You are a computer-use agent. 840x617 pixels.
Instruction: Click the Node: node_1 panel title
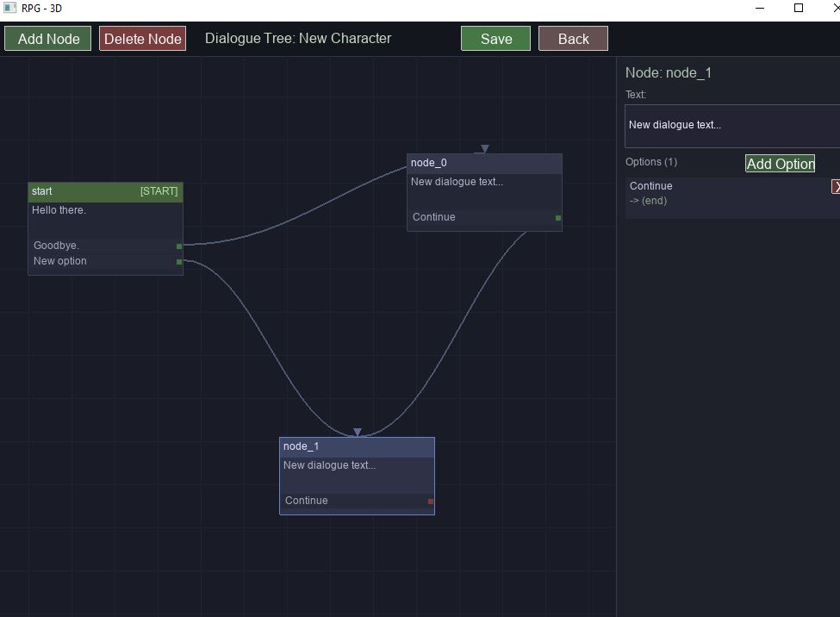point(669,73)
